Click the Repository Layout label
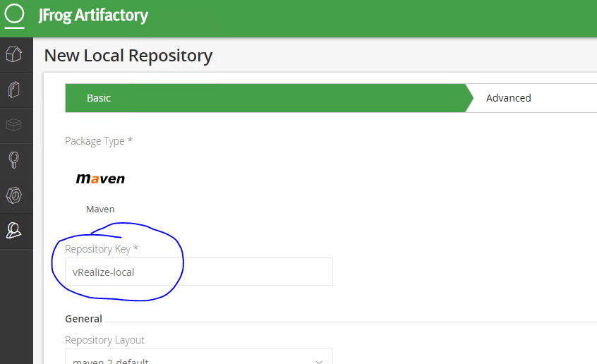The image size is (597, 364). click(x=104, y=339)
